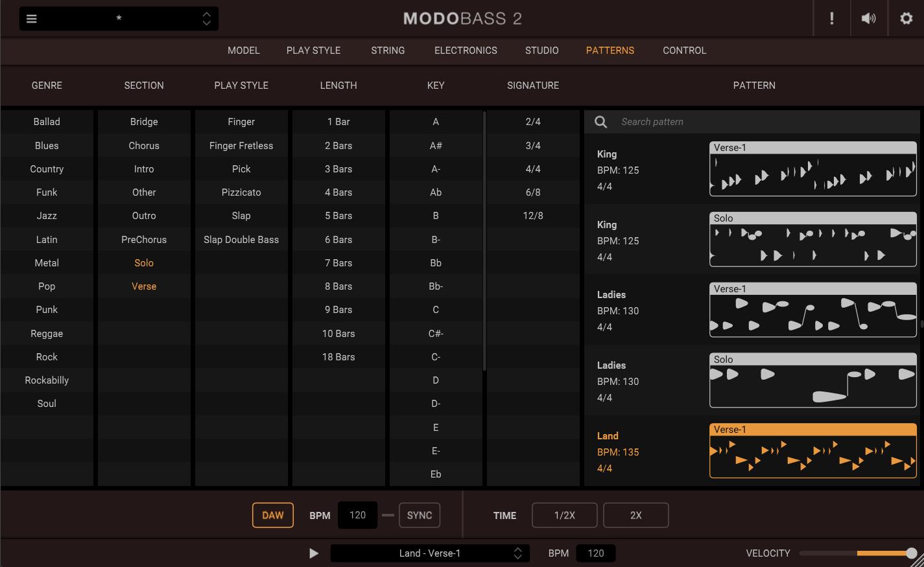Select Outro section
Viewport: 924px width, 567px height.
pos(144,216)
